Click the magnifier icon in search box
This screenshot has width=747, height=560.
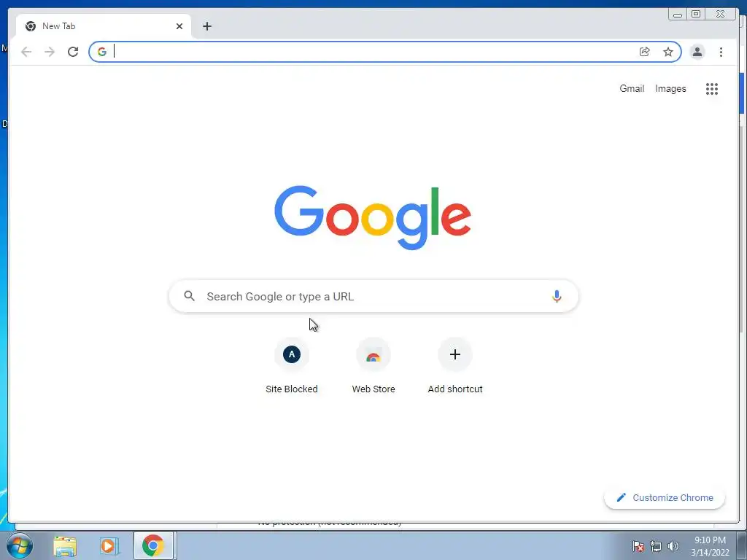tap(189, 296)
